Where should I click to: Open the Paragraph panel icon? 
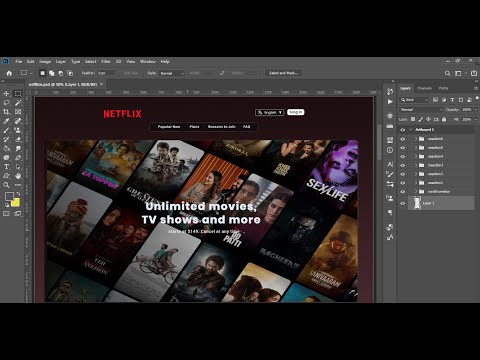390,213
